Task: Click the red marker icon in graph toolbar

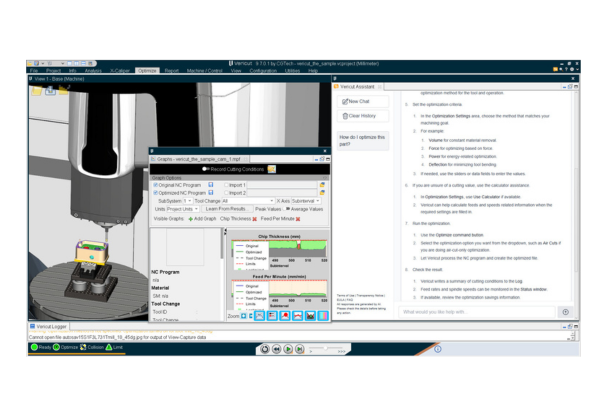Action: point(285,316)
